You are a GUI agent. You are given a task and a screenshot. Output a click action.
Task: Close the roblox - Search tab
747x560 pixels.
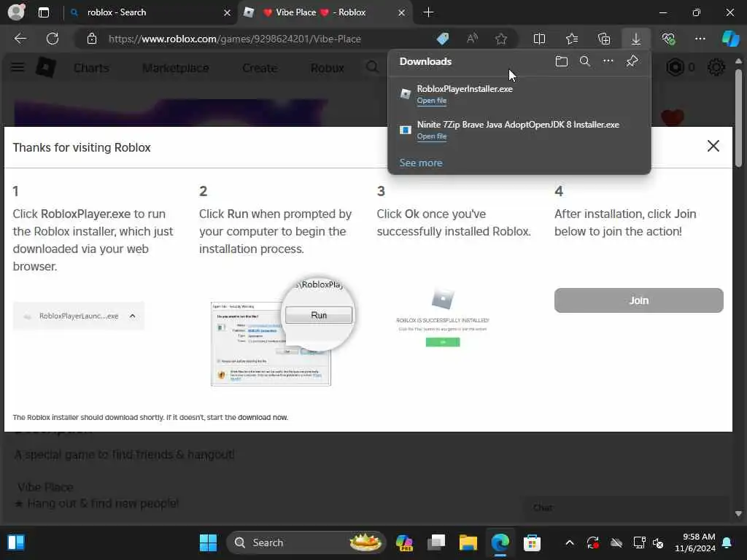point(228,12)
